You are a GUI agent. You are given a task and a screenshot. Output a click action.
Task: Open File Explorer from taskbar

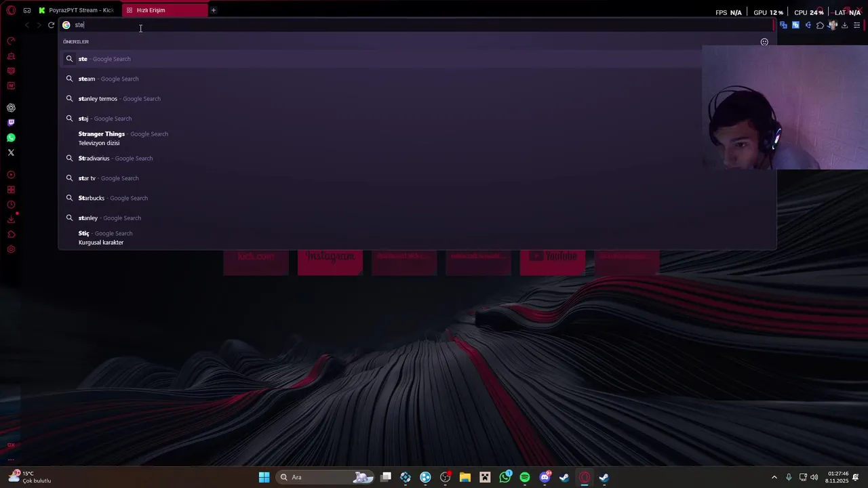(465, 477)
